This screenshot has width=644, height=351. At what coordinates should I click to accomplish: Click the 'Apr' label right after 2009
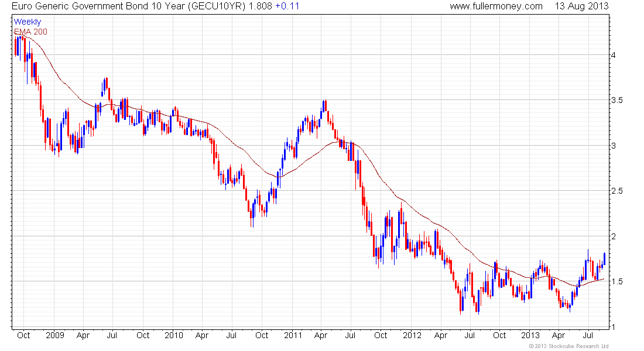83,335
